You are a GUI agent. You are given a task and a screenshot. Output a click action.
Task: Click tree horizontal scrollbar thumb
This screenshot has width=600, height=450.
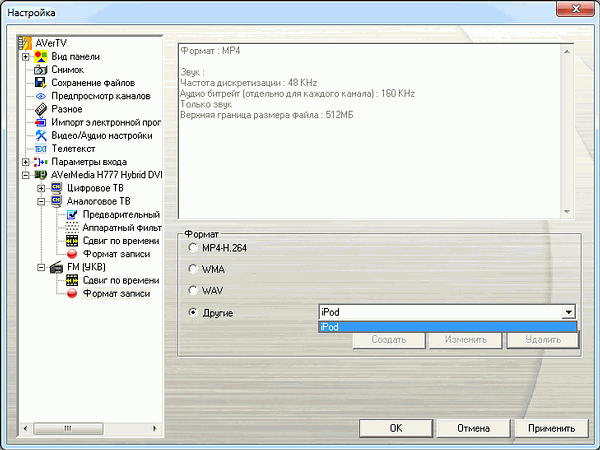68,428
